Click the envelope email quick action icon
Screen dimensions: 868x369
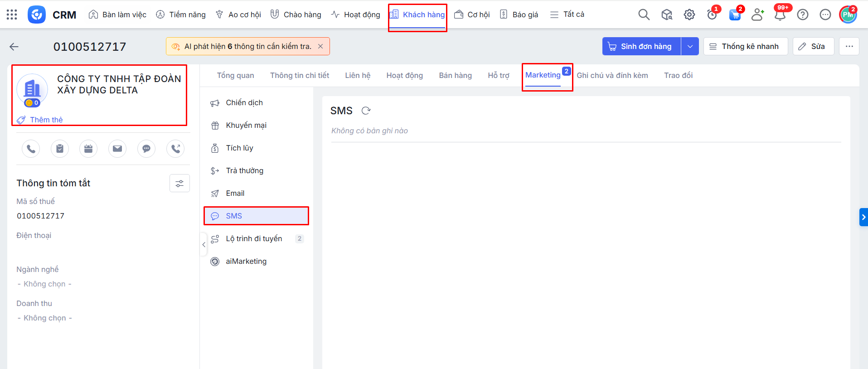[x=117, y=149]
